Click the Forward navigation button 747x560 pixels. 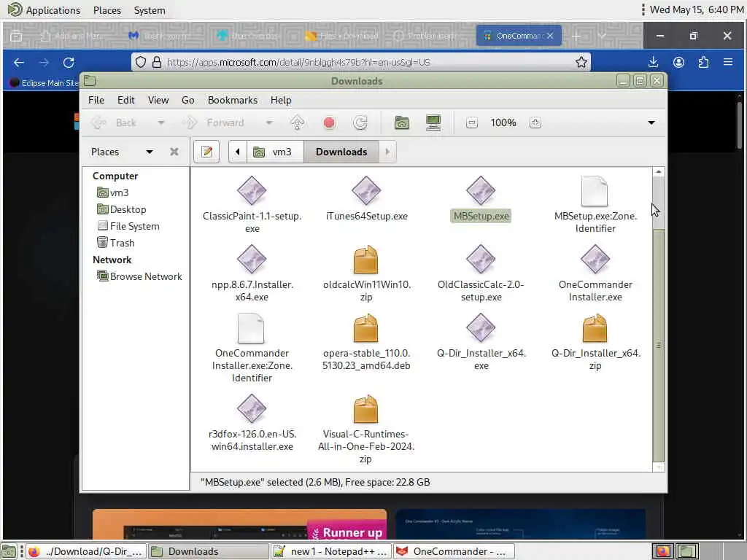214,122
